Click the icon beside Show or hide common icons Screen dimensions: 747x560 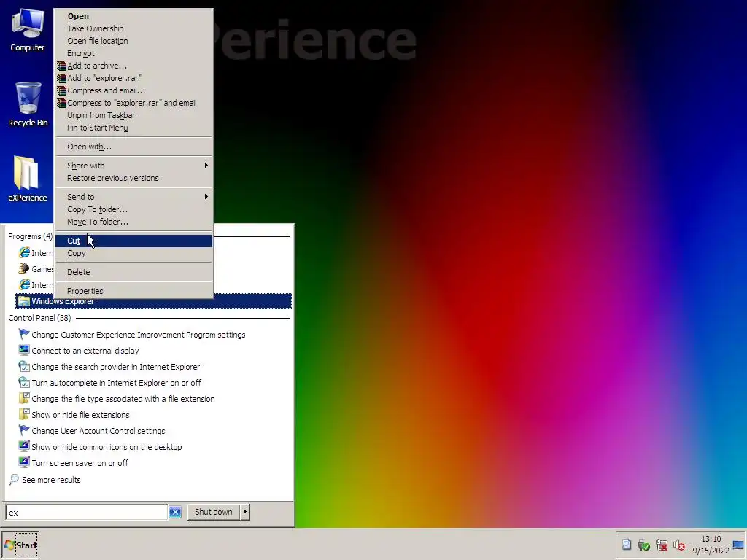coord(24,446)
